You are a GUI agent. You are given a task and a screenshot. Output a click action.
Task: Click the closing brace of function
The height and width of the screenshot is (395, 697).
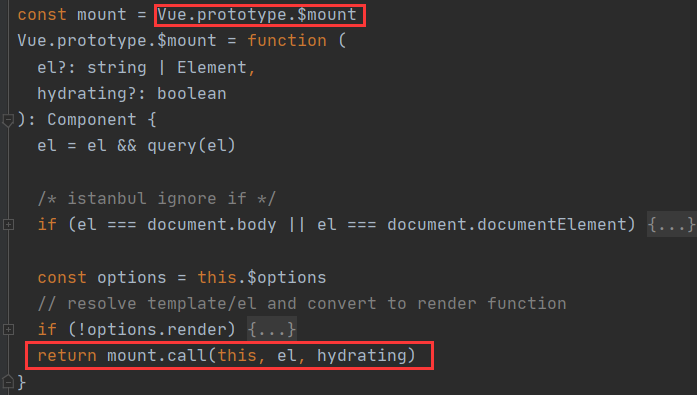tap(21, 382)
